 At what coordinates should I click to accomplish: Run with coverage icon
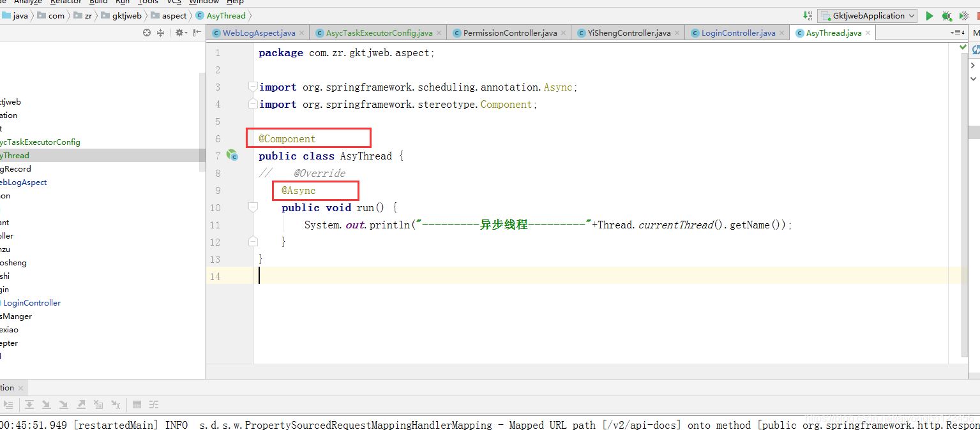click(964, 16)
